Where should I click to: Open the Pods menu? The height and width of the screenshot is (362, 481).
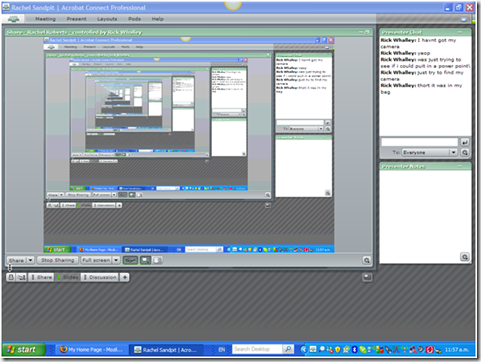(x=134, y=19)
